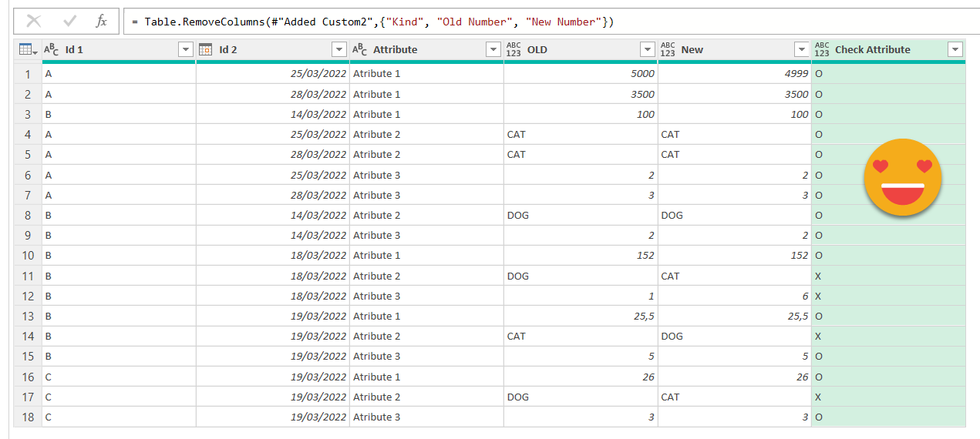The width and height of the screenshot is (980, 439).
Task: Click the text type icon for Attribute column
Action: 359,49
